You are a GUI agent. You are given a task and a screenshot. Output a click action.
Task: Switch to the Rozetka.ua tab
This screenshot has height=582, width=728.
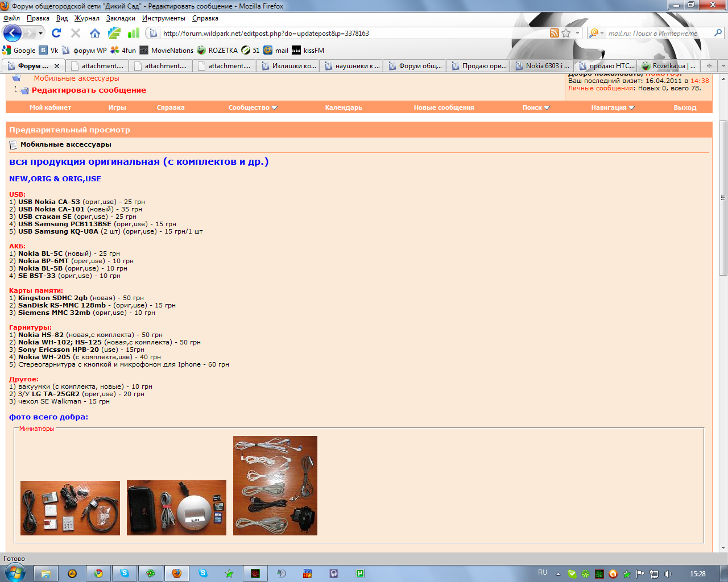(669, 66)
